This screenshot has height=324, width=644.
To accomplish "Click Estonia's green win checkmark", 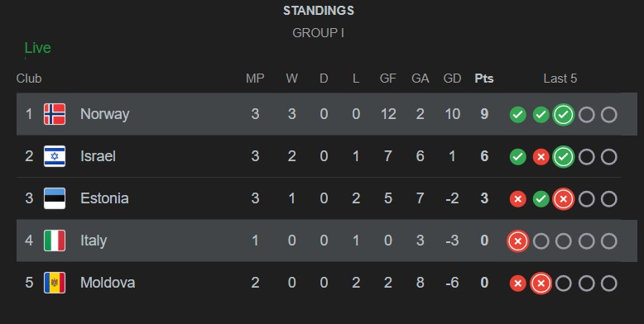I will 541,199.
